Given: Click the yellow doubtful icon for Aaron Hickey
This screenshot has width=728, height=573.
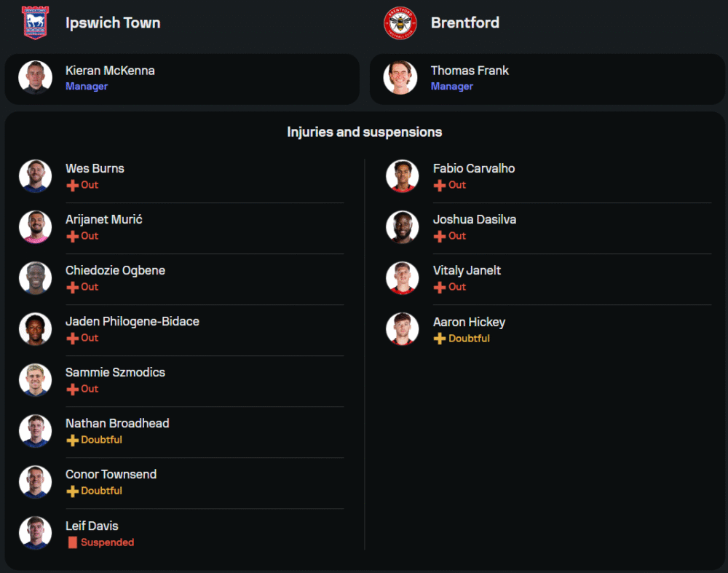Looking at the screenshot, I should pos(440,339).
